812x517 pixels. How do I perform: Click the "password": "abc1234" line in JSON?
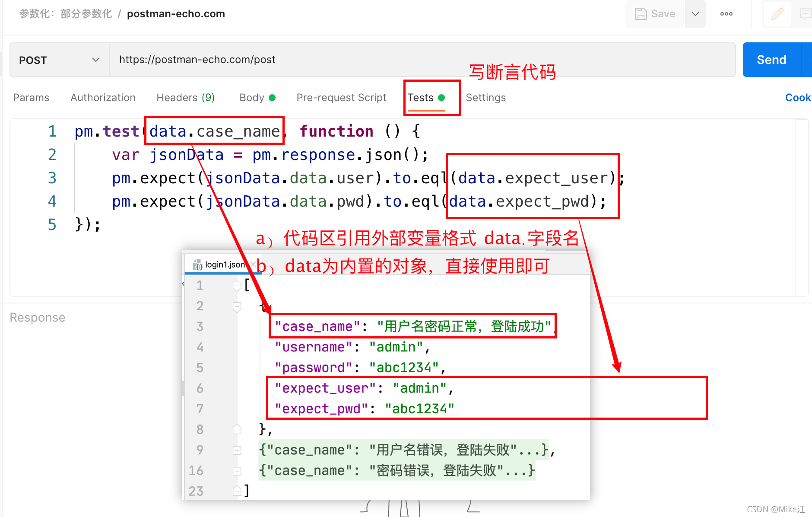pyautogui.click(x=360, y=368)
